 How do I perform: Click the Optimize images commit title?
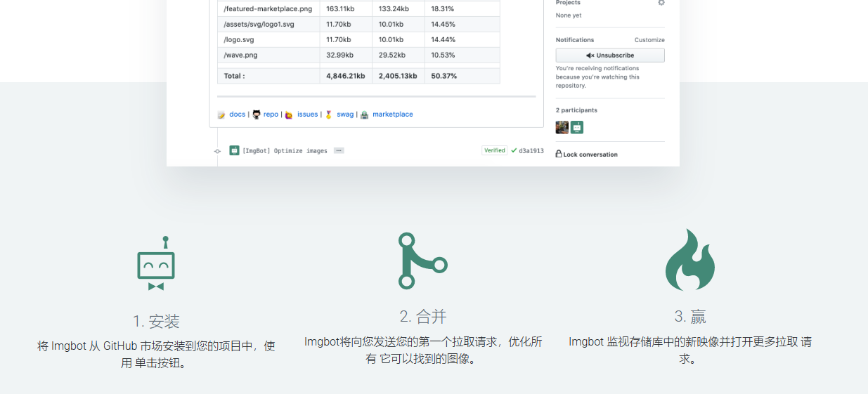coord(285,151)
